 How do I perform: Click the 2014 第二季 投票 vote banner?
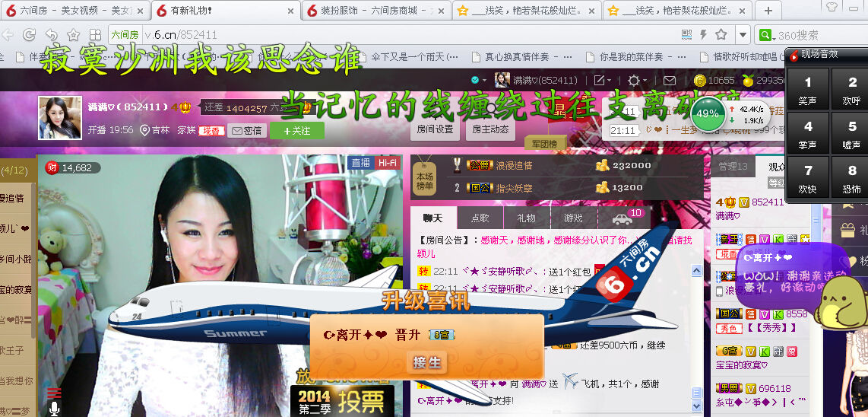[342, 401]
